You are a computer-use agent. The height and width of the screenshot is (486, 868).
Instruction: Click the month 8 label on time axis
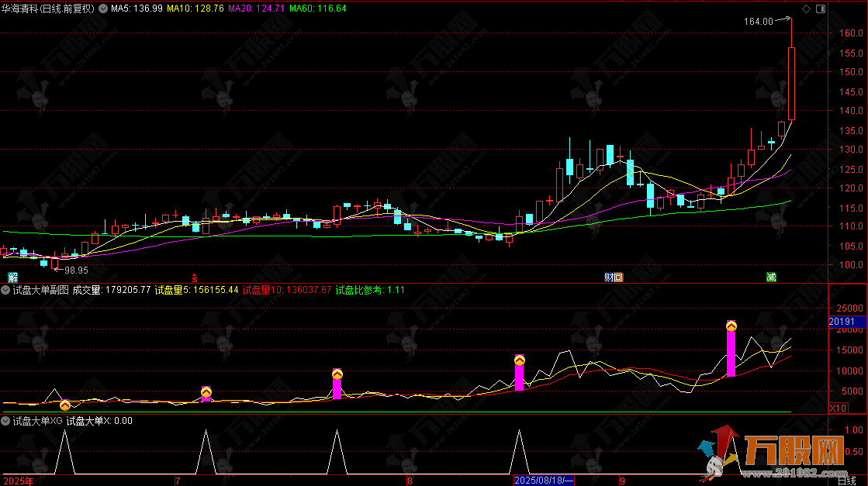click(x=410, y=481)
